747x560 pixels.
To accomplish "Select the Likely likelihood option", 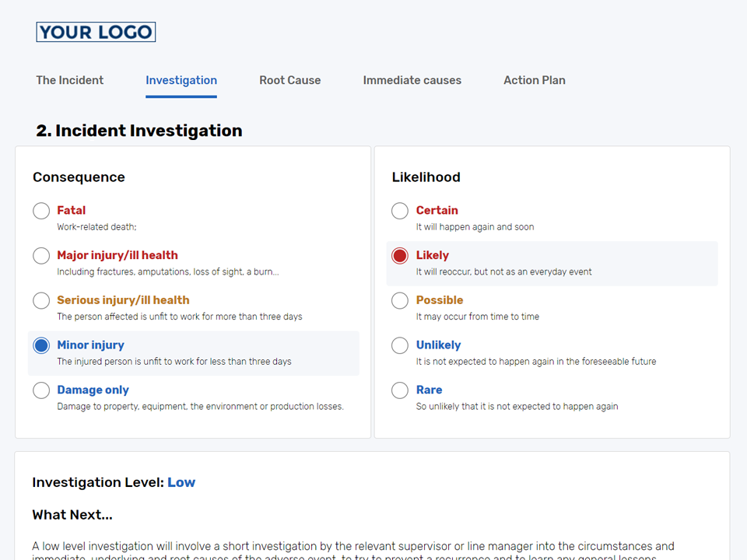I will (x=400, y=256).
